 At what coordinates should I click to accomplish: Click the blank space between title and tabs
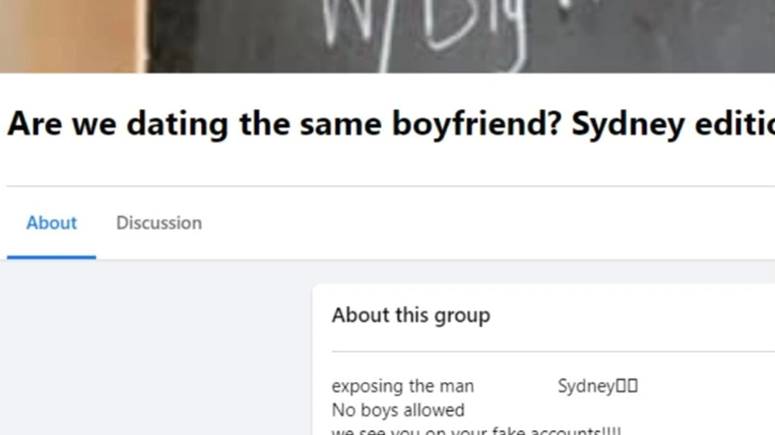(x=388, y=166)
